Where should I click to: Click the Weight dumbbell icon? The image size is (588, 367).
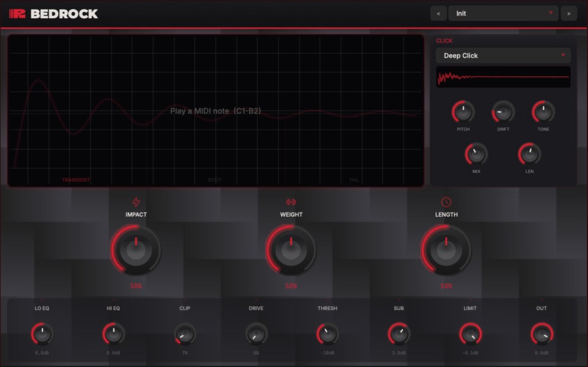tap(291, 202)
